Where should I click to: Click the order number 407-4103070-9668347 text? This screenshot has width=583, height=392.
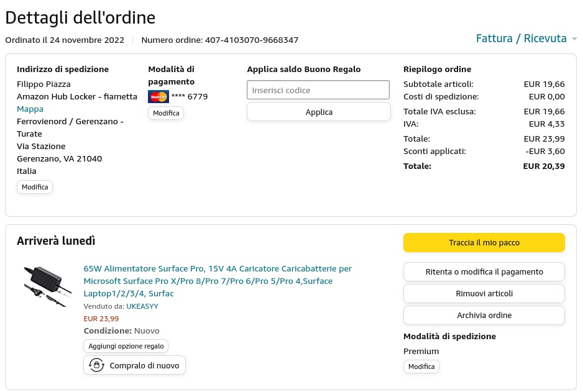coord(252,40)
